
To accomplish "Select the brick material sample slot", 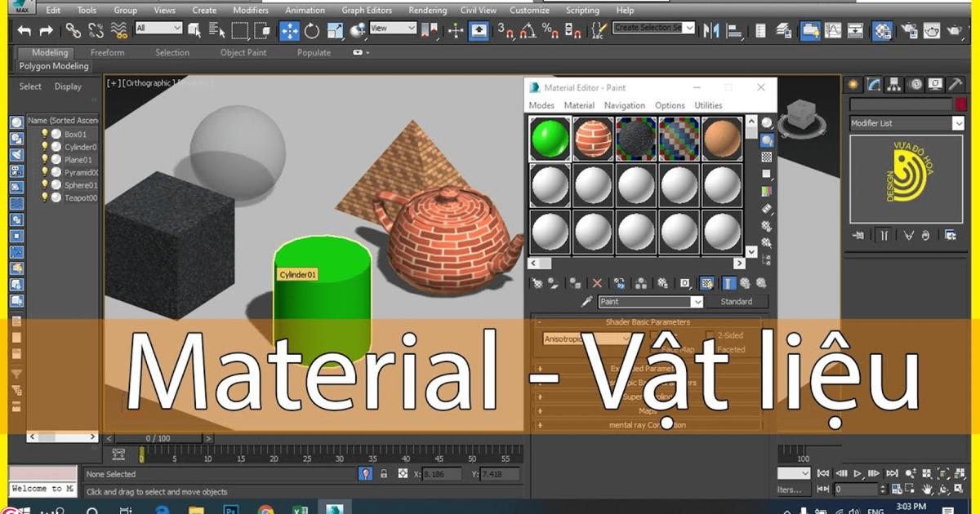I will (x=593, y=137).
